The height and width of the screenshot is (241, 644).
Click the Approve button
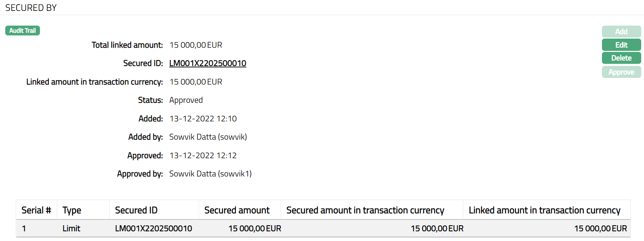coord(621,72)
